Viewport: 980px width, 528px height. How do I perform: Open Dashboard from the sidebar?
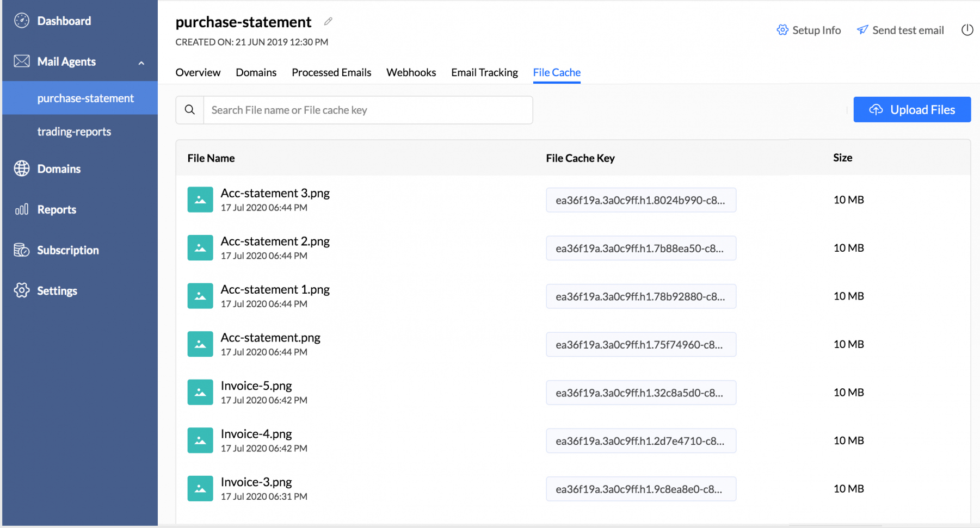click(x=64, y=21)
